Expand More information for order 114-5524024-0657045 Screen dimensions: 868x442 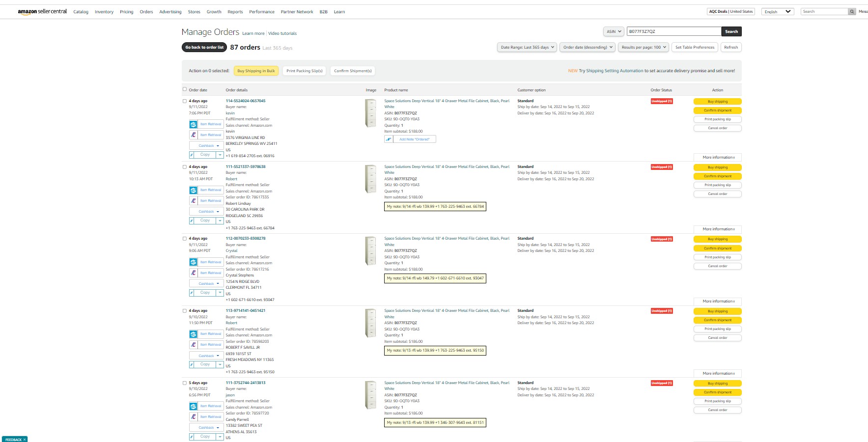coord(718,158)
